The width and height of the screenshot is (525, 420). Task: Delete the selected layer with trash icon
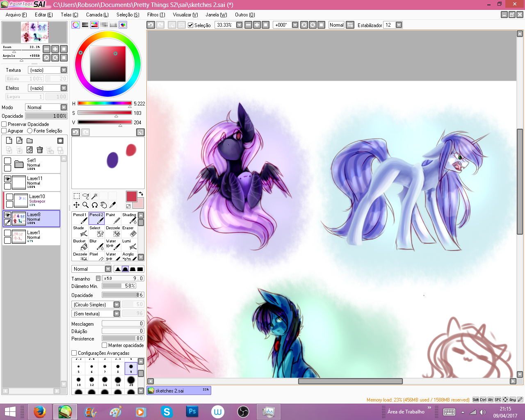click(x=40, y=150)
